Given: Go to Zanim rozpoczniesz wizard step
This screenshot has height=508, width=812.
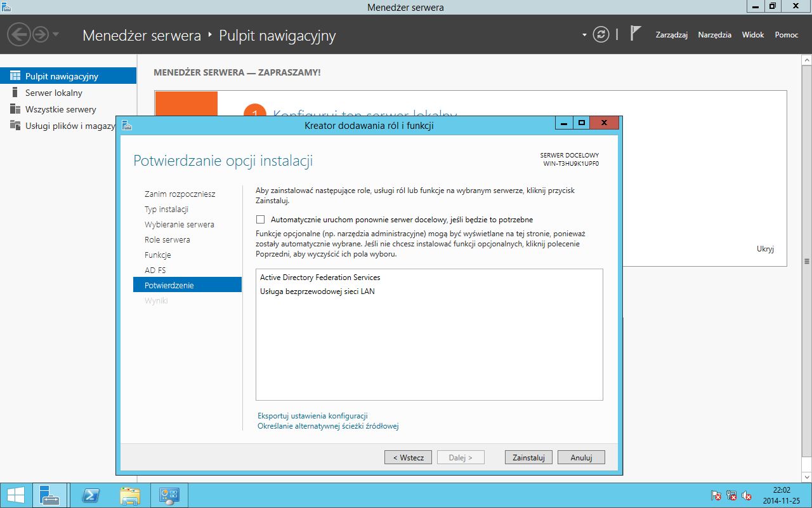Looking at the screenshot, I should tap(180, 194).
